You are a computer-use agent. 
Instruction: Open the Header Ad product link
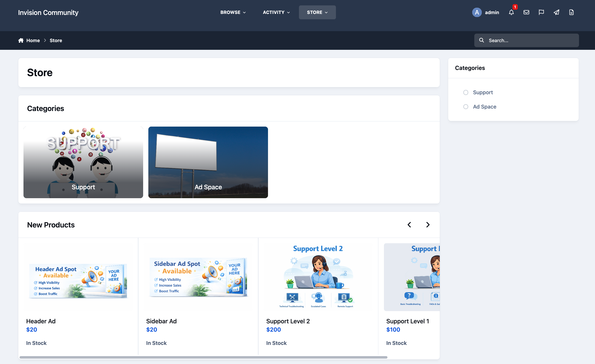41,321
